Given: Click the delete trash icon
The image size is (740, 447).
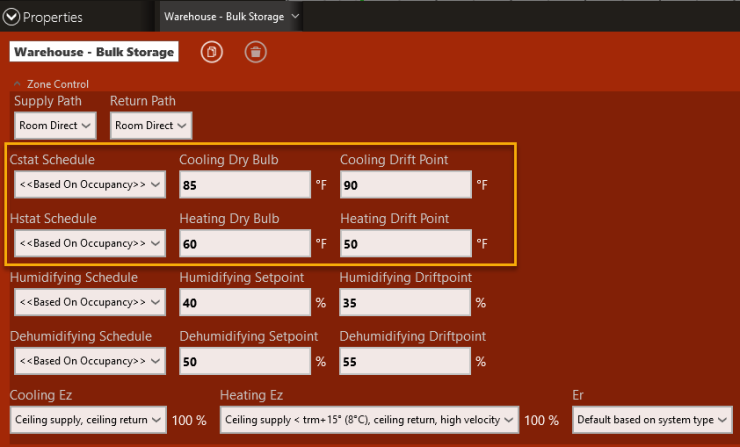Looking at the screenshot, I should coord(255,52).
